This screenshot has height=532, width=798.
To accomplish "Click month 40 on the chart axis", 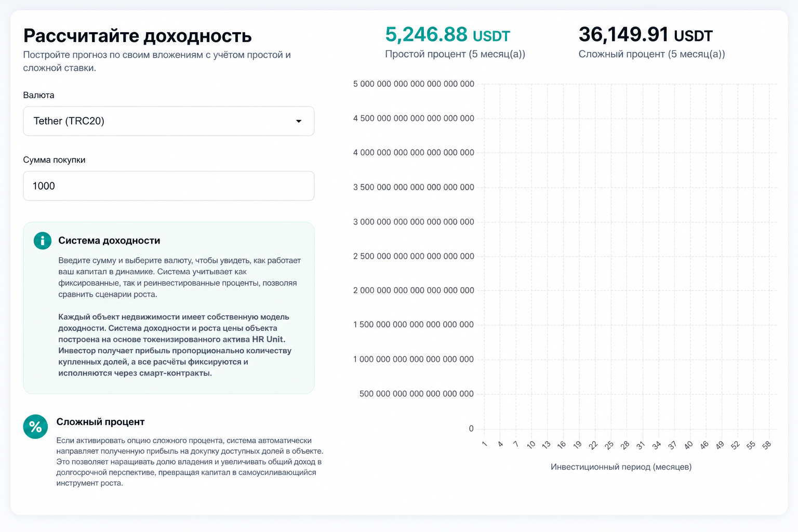I will [688, 445].
